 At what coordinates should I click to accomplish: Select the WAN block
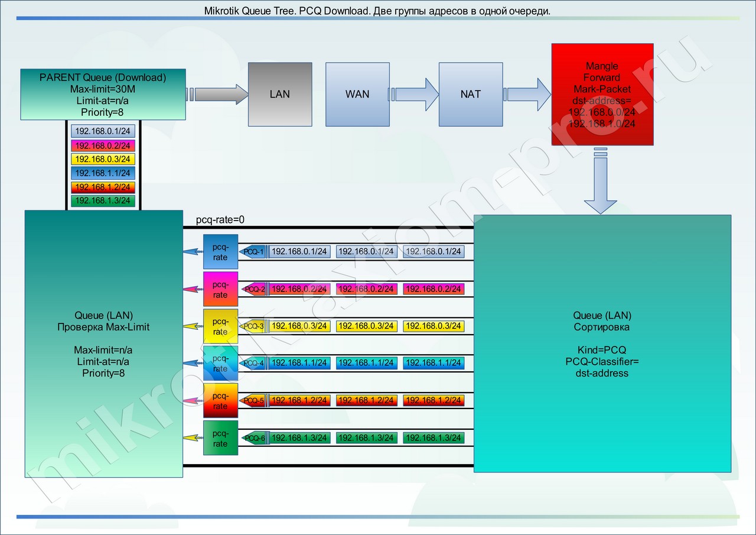357,94
